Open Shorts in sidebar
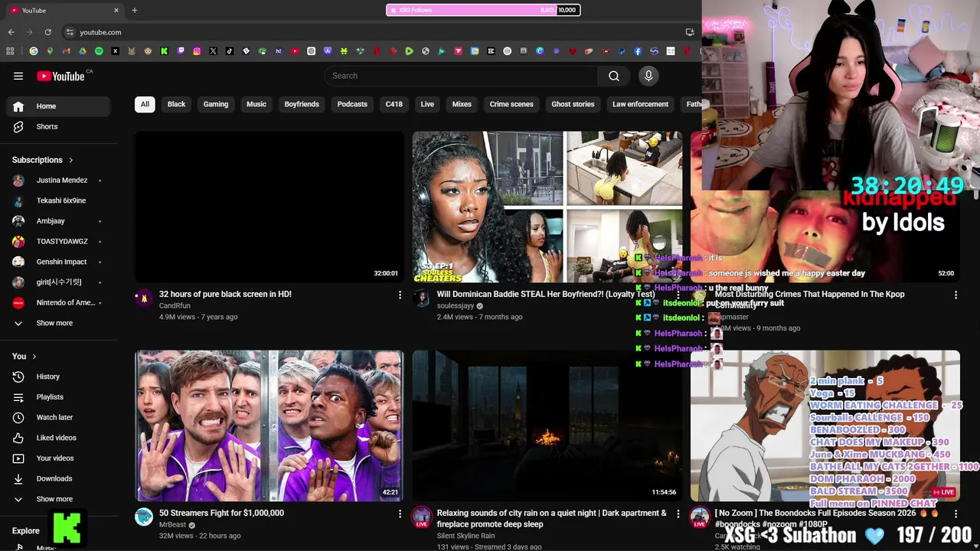 [58, 126]
